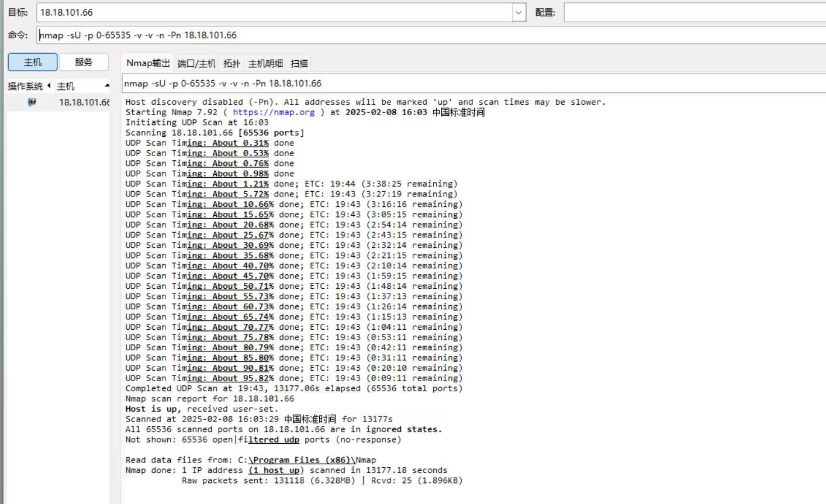This screenshot has width=826, height=504.
Task: Click the 'Read data files from' line
Action: click(x=251, y=460)
